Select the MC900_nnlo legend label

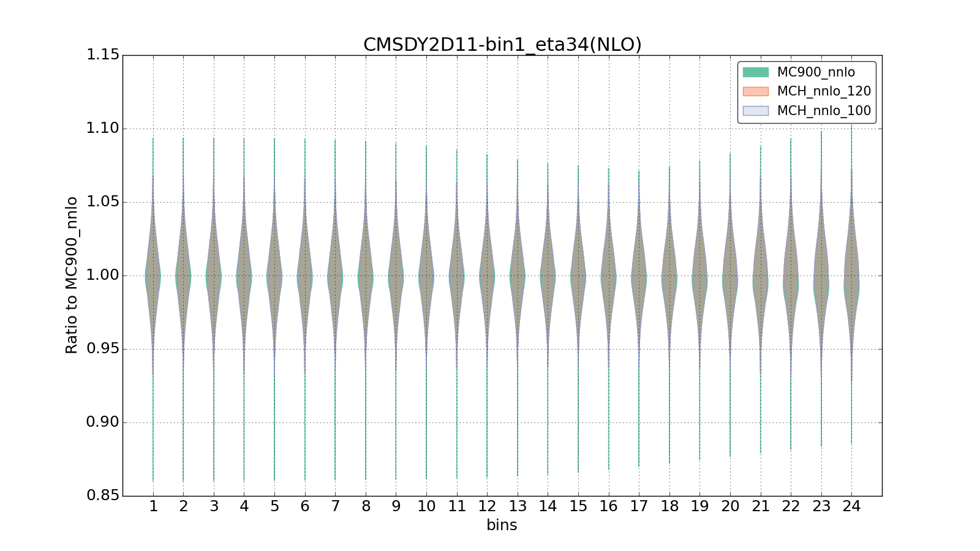816,72
